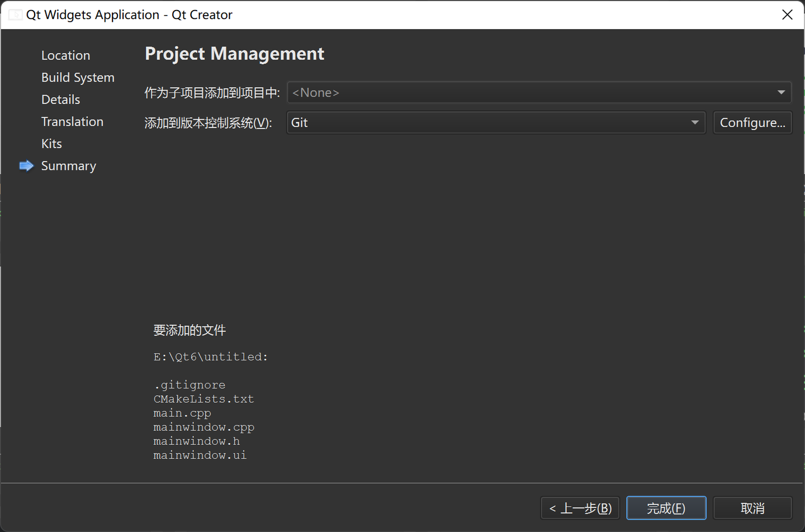Click the Qt Creator icon in the title bar
Viewport: 805px width, 532px height.
point(15,15)
